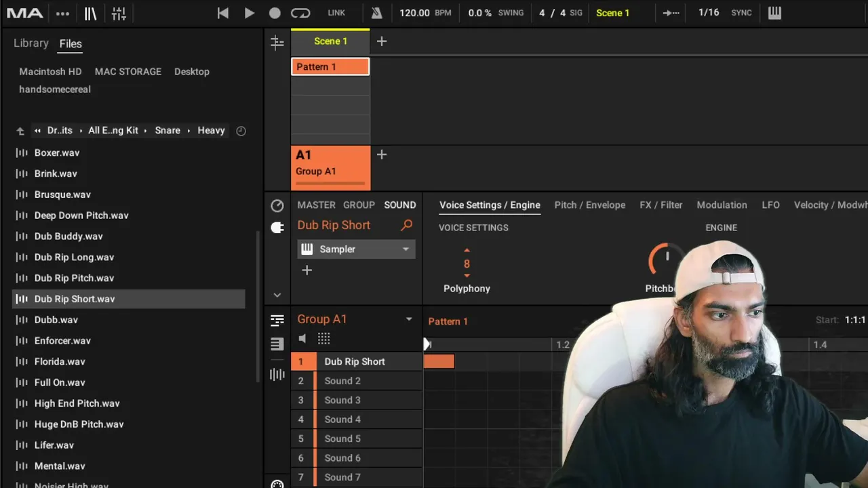Open the Sampler plug-in dropdown
The width and height of the screenshot is (868, 488).
[356, 249]
